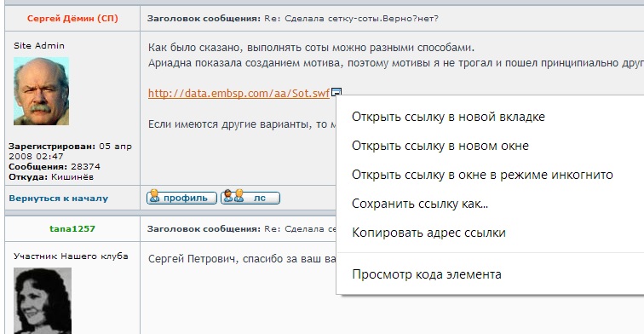Open the data.embsp.com Sot.swf link
Screen dimensions: 644x334
tap(239, 93)
